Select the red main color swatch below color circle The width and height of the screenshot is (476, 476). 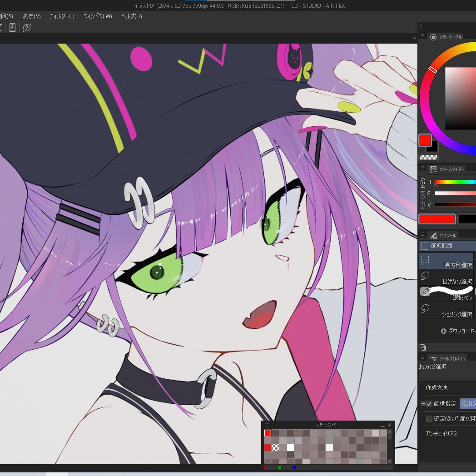coord(425,140)
